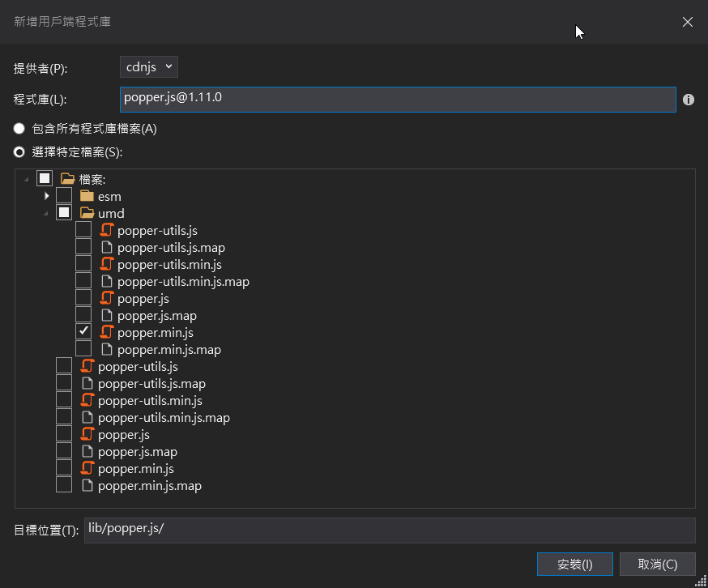708x588 pixels.
Task: Click file icon of root popper.min.js.map
Action: tap(87, 486)
